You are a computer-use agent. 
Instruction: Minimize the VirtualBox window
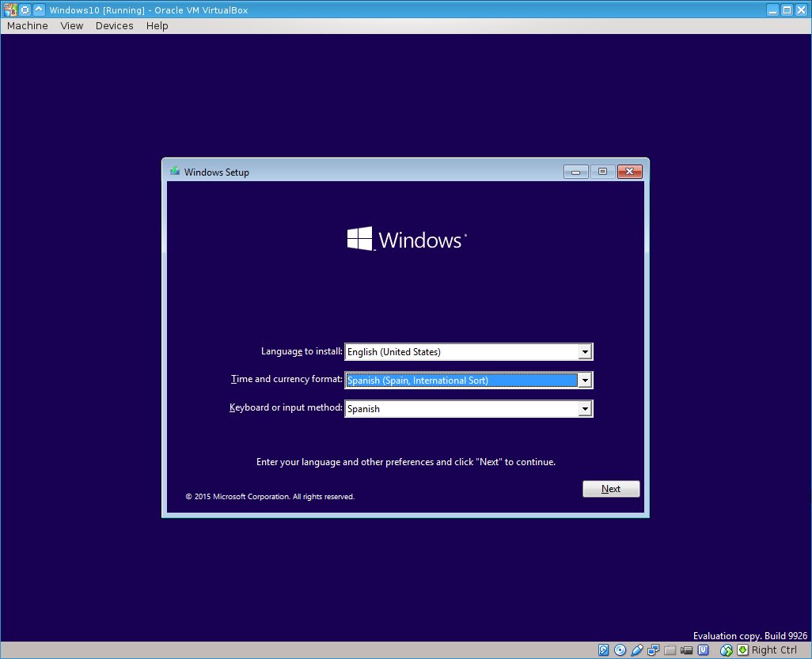point(772,9)
